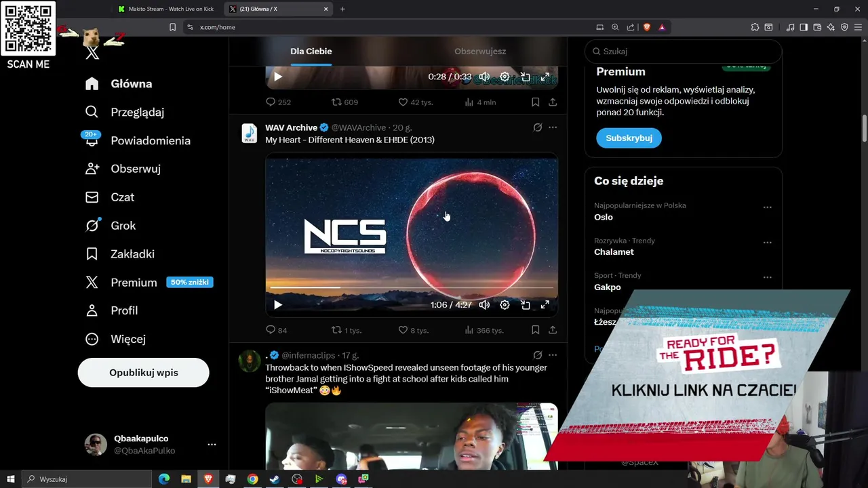Like the post with 42 tys. likes

(x=415, y=102)
